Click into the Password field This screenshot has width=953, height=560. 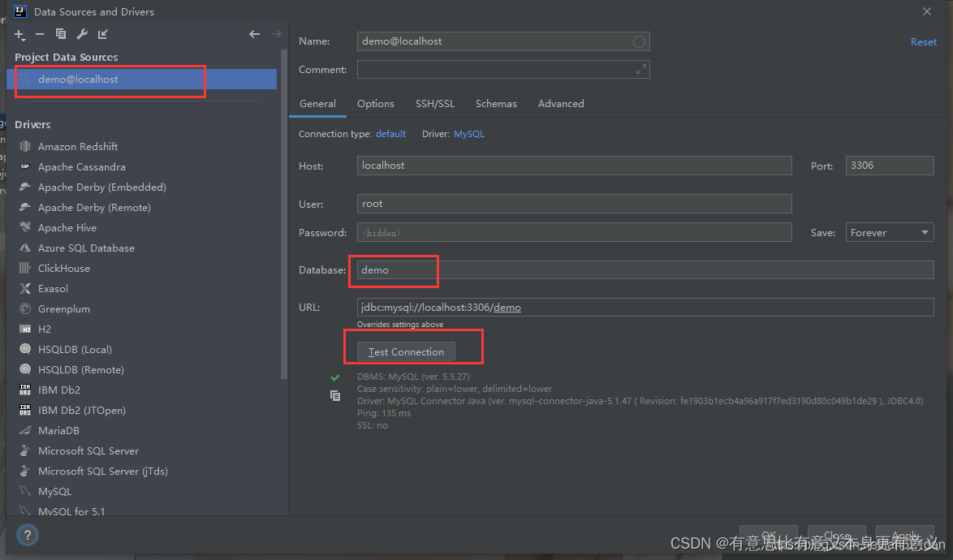click(x=575, y=232)
